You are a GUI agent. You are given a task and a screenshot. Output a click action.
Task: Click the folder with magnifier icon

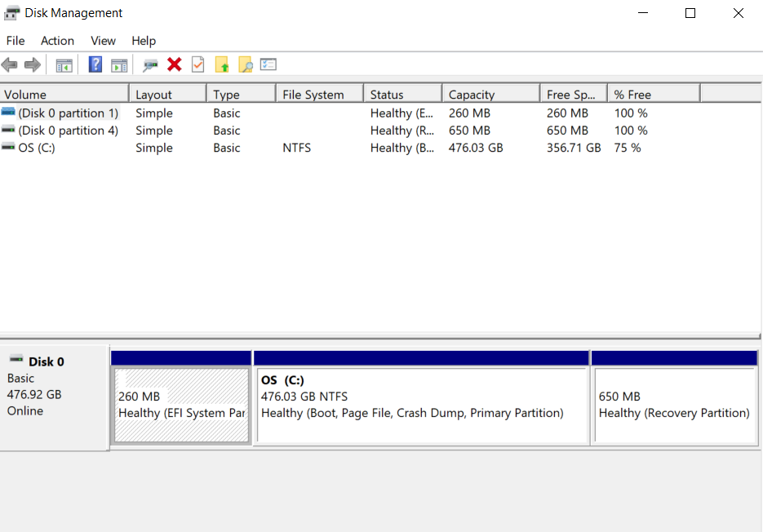coord(246,64)
